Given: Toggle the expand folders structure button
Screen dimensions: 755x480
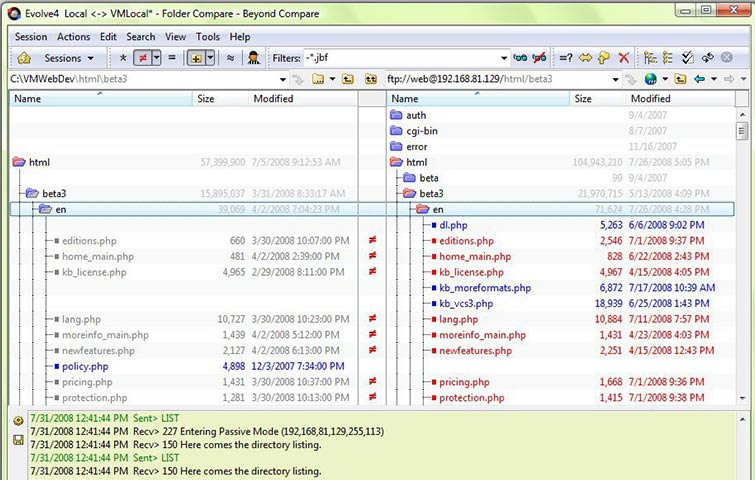Looking at the screenshot, I should tap(196, 58).
